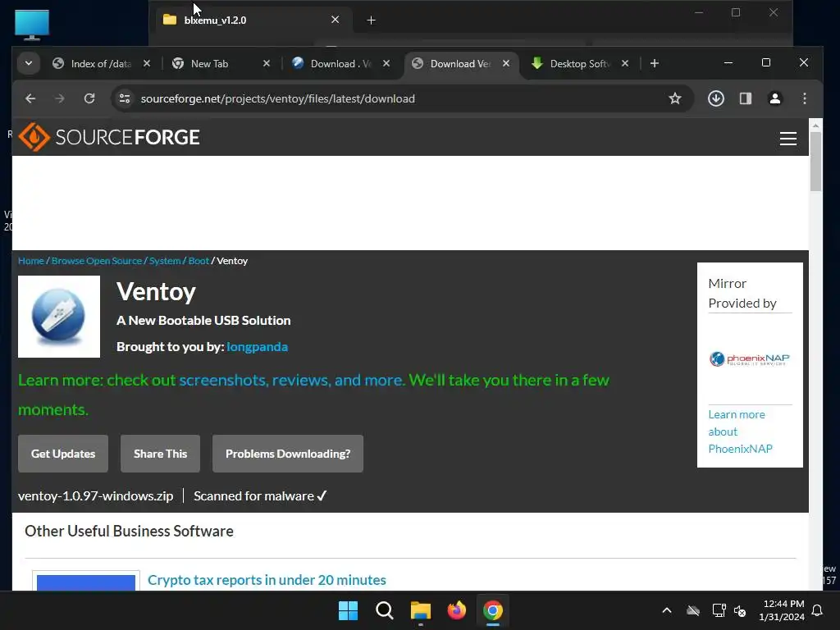Open Chrome three-dot menu
The width and height of the screenshot is (840, 630).
(x=805, y=98)
